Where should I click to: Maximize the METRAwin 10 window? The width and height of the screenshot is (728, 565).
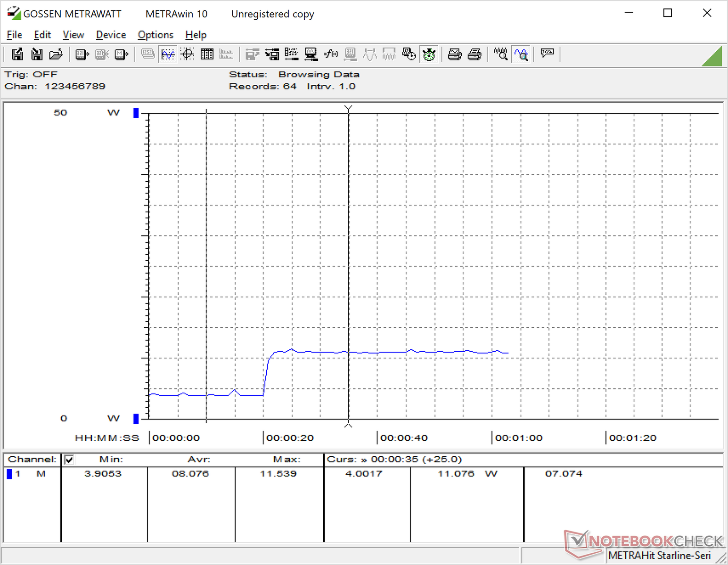(x=668, y=13)
